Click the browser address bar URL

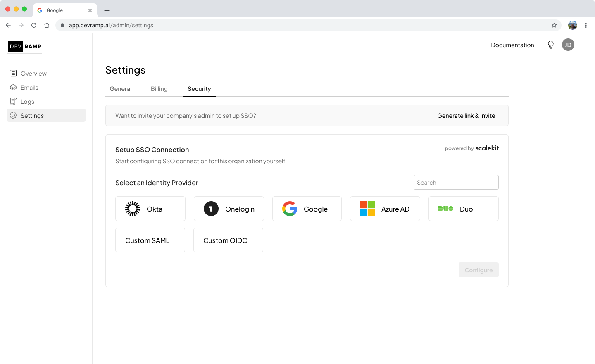pyautogui.click(x=111, y=25)
